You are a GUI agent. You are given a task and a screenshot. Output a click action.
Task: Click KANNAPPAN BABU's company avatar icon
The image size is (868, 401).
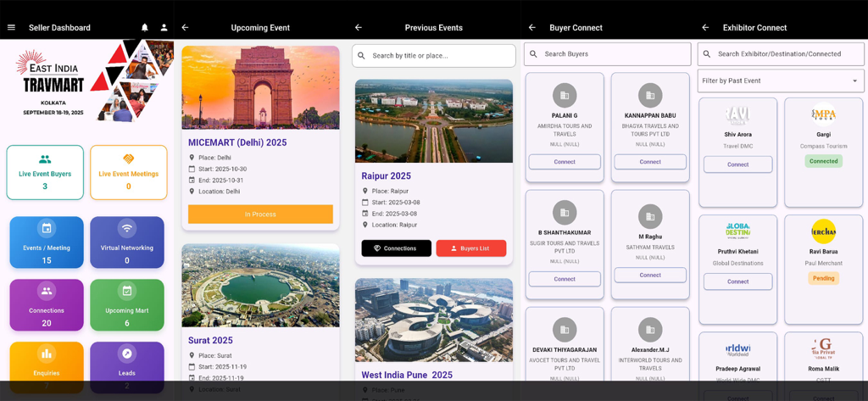pos(650,95)
